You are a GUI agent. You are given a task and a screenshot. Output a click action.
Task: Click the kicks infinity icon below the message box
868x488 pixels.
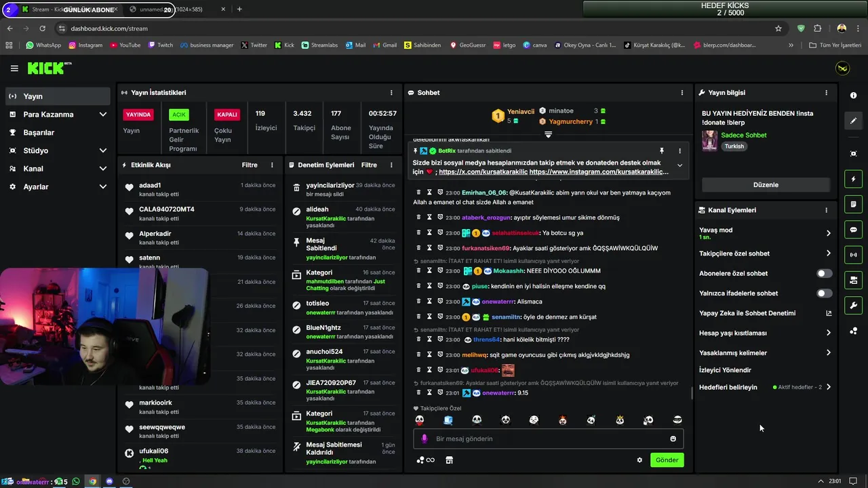[x=426, y=460]
